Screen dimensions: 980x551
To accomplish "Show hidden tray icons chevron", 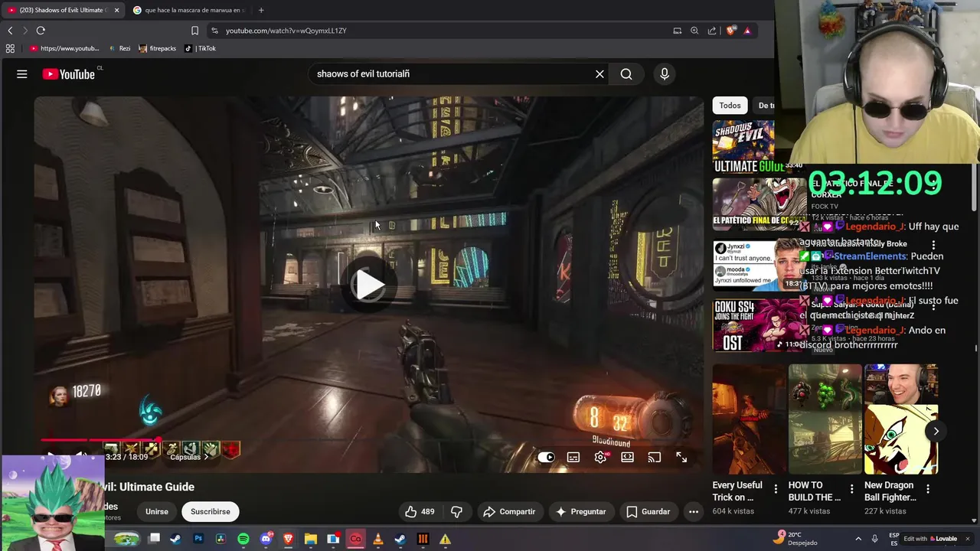I will pos(858,539).
